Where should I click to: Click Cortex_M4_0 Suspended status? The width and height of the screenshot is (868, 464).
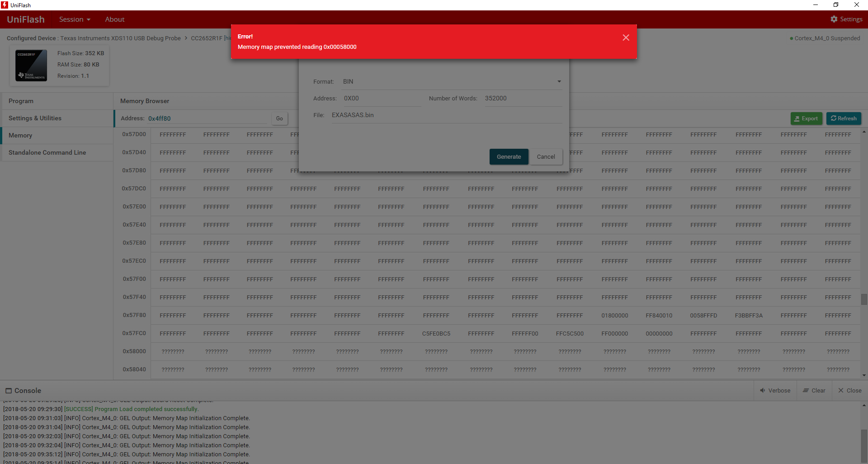click(825, 38)
